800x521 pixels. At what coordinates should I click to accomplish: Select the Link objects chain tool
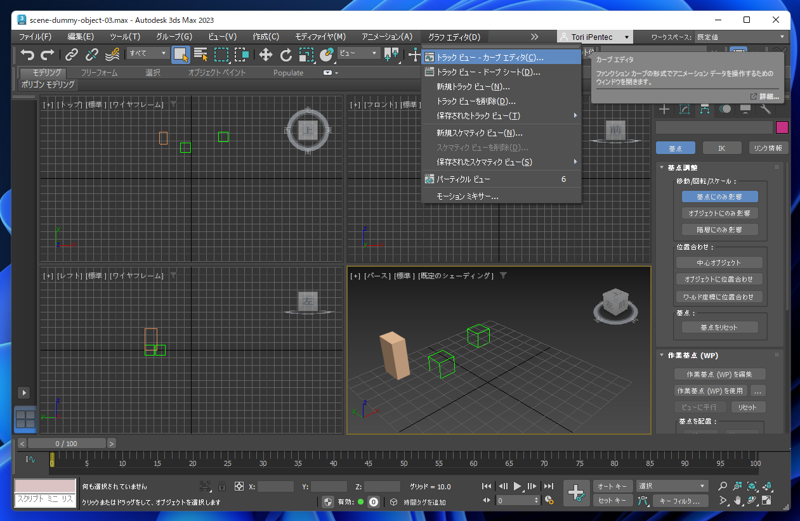click(71, 54)
